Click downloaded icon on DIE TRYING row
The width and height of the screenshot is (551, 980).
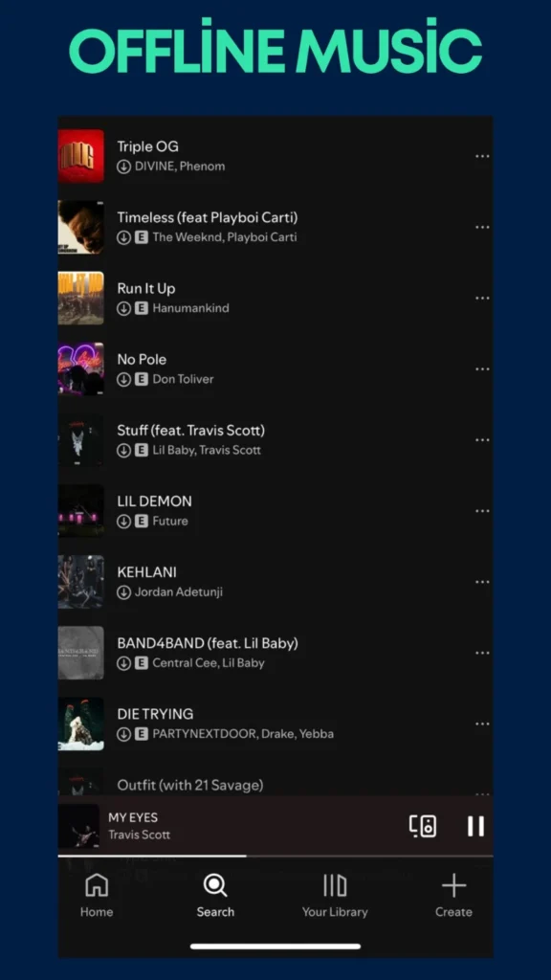coord(123,734)
